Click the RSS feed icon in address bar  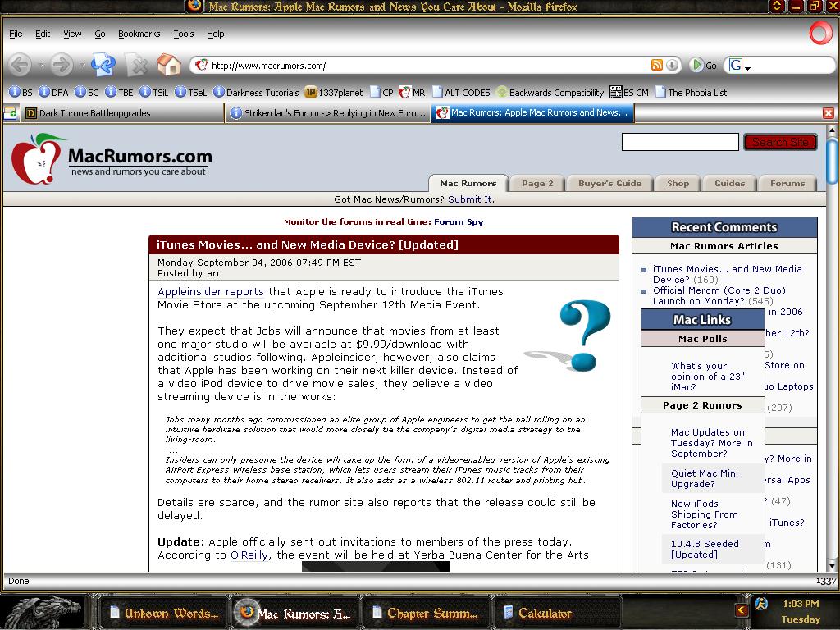[657, 65]
